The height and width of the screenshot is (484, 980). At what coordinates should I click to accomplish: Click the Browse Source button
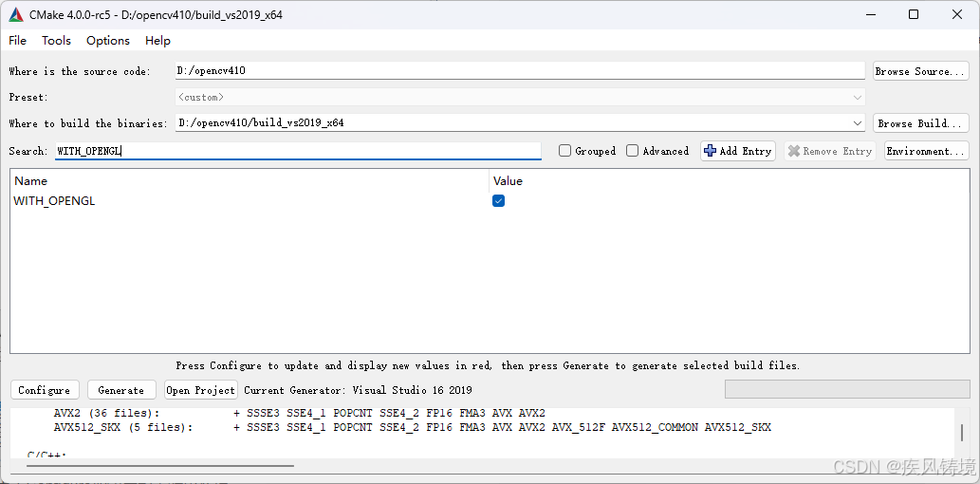920,71
